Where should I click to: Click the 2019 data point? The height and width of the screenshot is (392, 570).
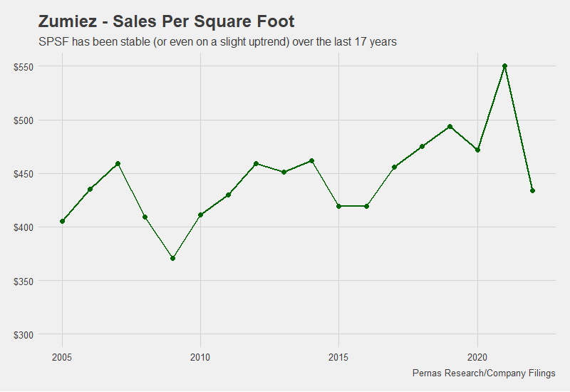pos(450,126)
